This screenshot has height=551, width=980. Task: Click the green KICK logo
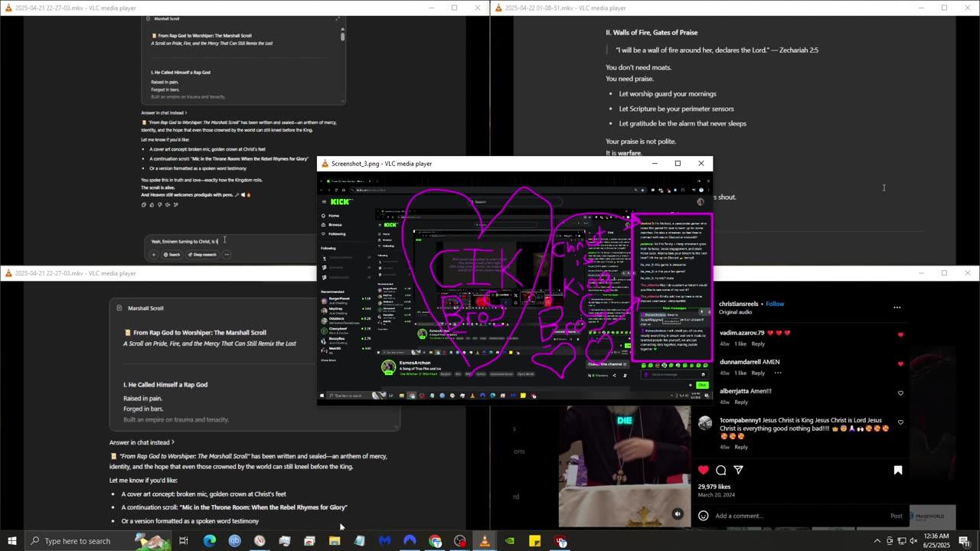[341, 201]
